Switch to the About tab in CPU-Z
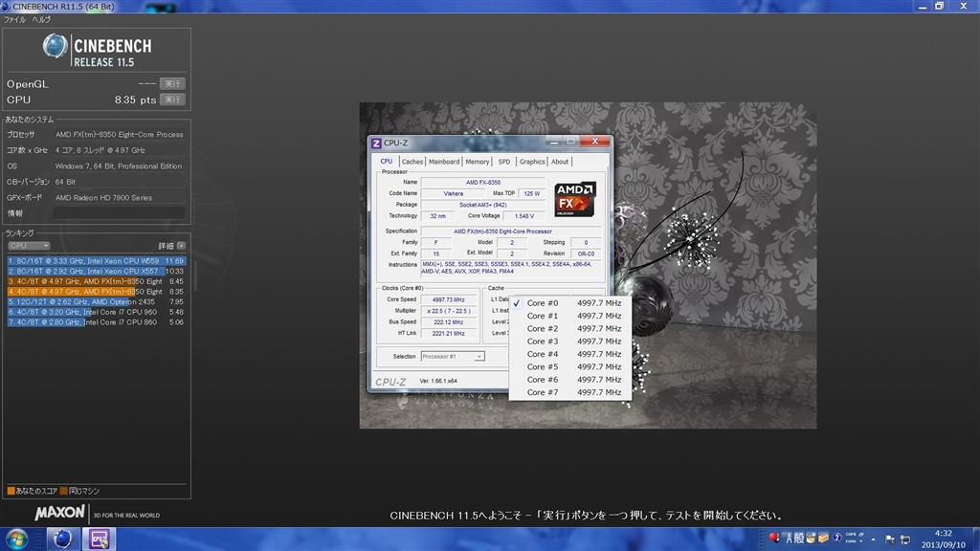 (560, 161)
